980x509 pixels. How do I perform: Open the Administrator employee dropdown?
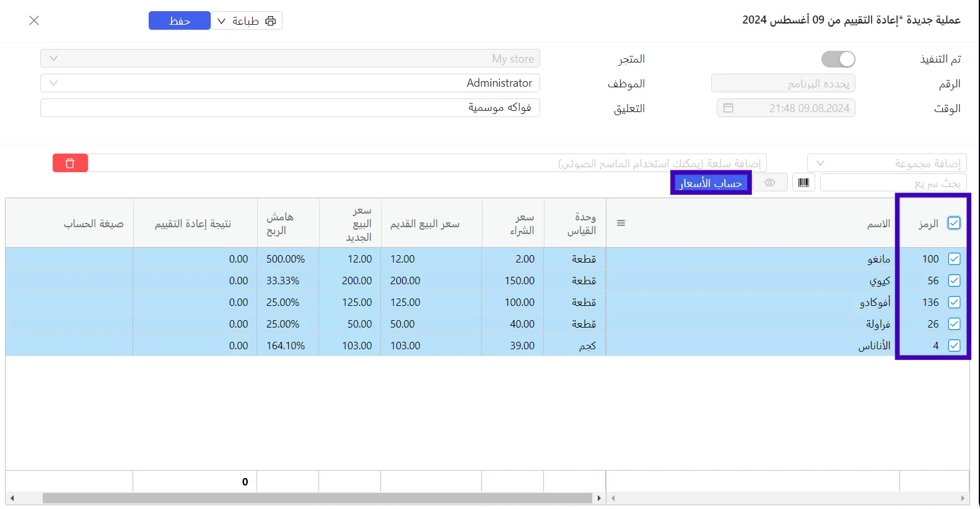point(290,83)
